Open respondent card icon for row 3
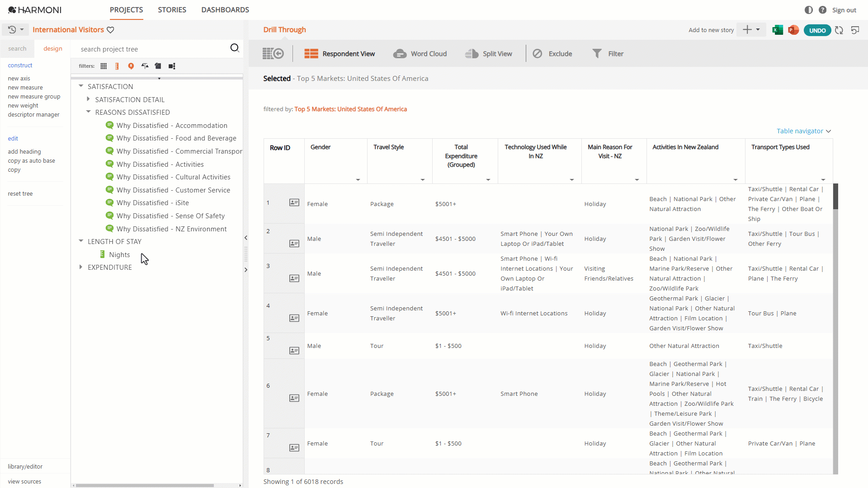This screenshot has height=488, width=868. 294,278
